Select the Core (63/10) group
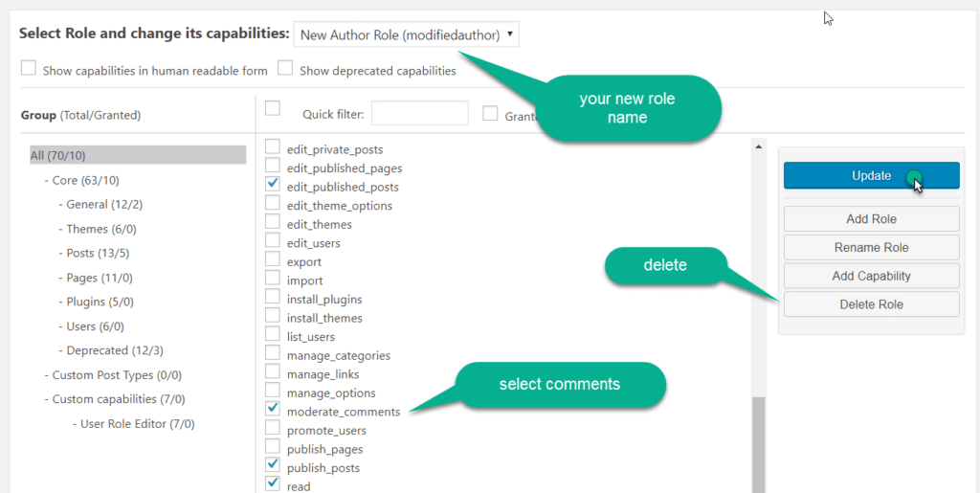The image size is (980, 493). 85,180
